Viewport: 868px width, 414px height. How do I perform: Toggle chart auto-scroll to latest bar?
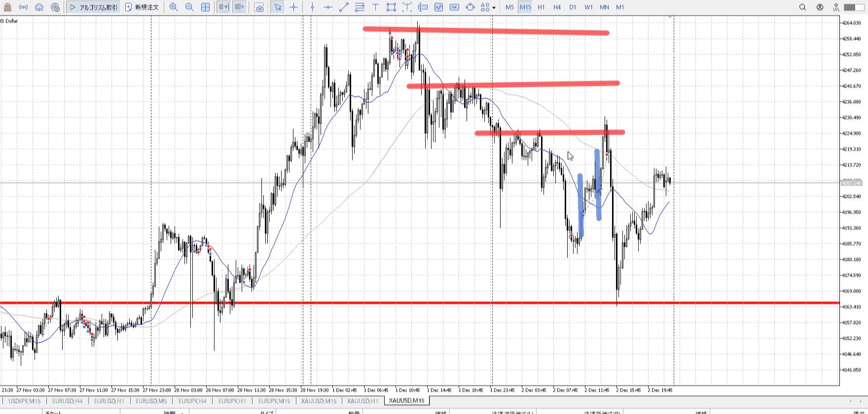coord(223,7)
